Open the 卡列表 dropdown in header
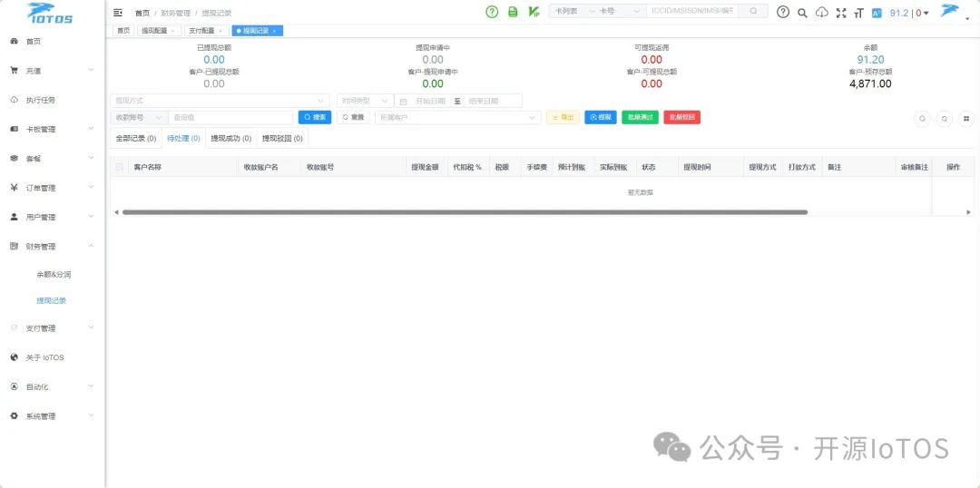Screen dimensions: 980x488 tap(573, 11)
